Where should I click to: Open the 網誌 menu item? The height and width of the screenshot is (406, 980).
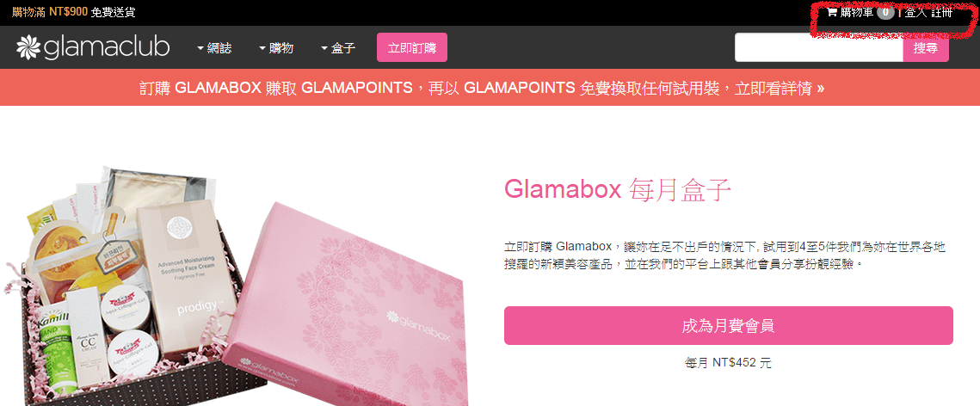219,48
